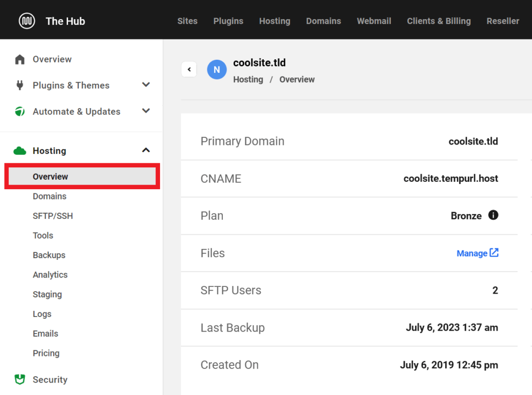Click the back arrow button
Viewport: 532px width, 395px height.
(189, 69)
